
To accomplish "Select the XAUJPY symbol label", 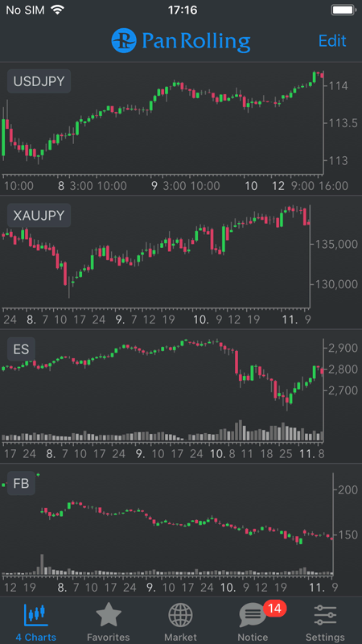I will tap(39, 215).
